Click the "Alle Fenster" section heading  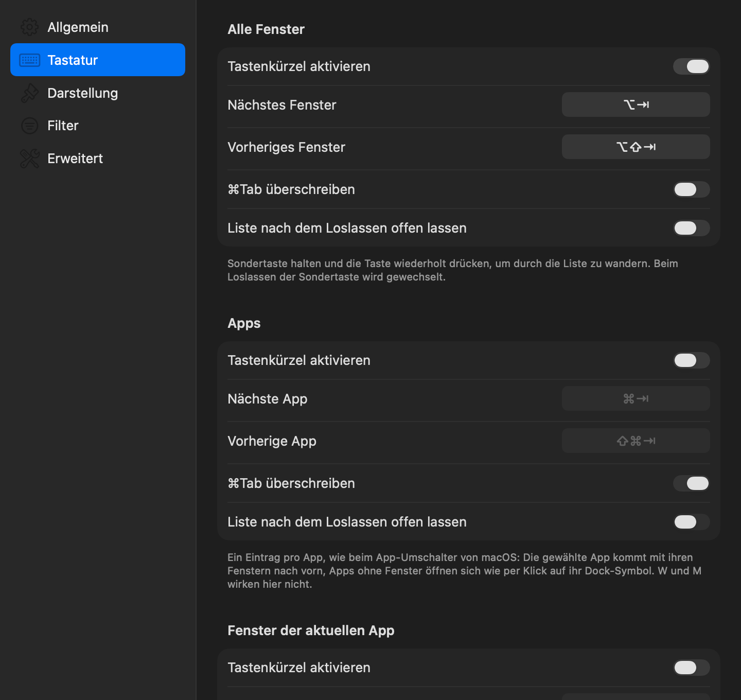[x=266, y=29]
